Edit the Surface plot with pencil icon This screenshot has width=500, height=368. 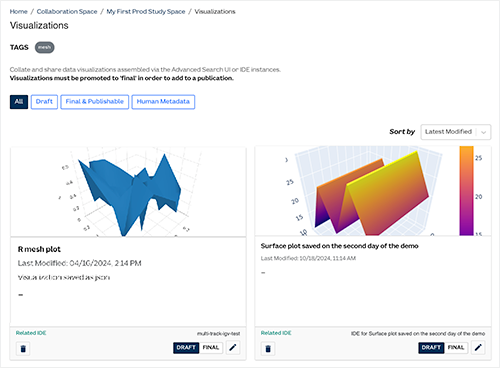478,348
